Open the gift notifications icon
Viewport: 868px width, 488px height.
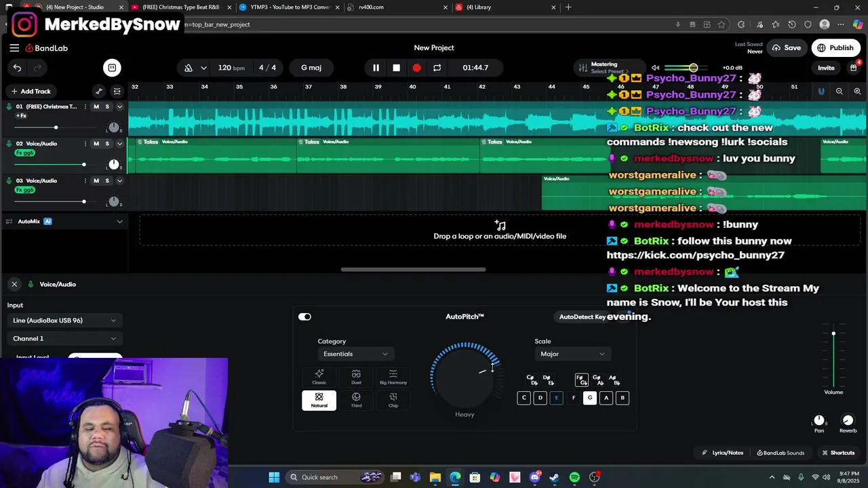point(854,67)
